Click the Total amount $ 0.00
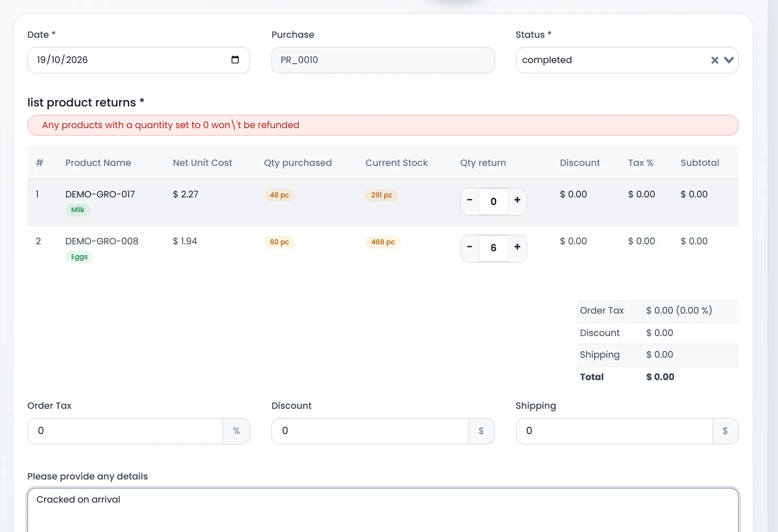The image size is (778, 532). (660, 377)
